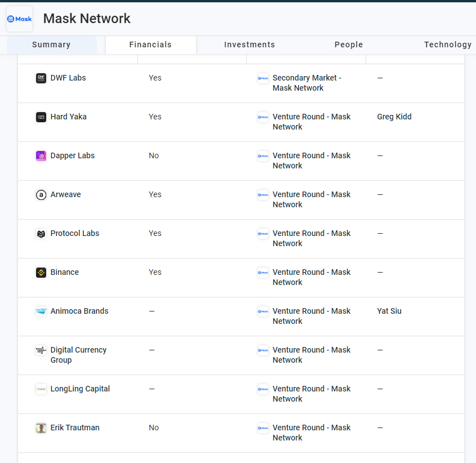
Task: Open Venture Round link in Binance row
Action: click(x=312, y=277)
